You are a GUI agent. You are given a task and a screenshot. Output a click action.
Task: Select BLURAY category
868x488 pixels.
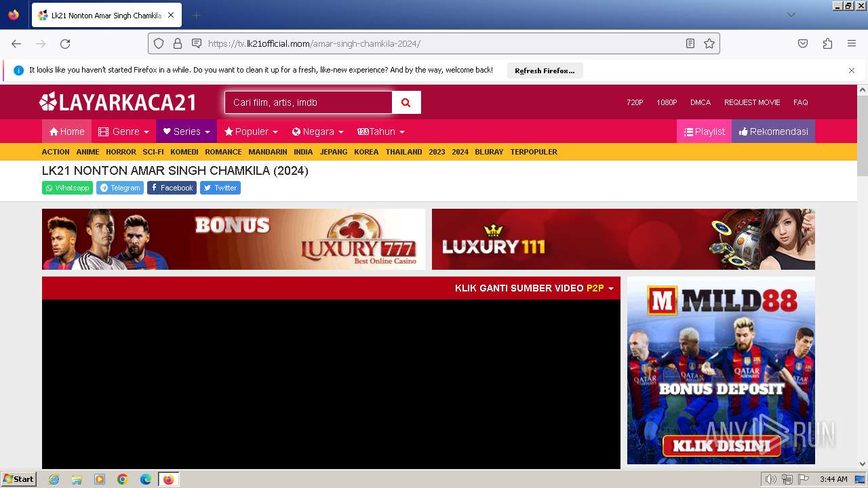coord(489,152)
